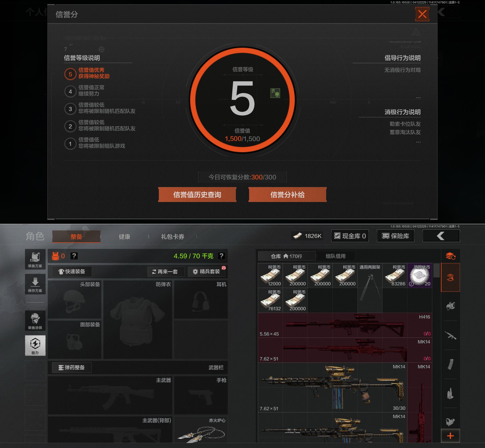Filter warehouse by rifle weapons
The height and width of the screenshot is (448, 485).
450,335
